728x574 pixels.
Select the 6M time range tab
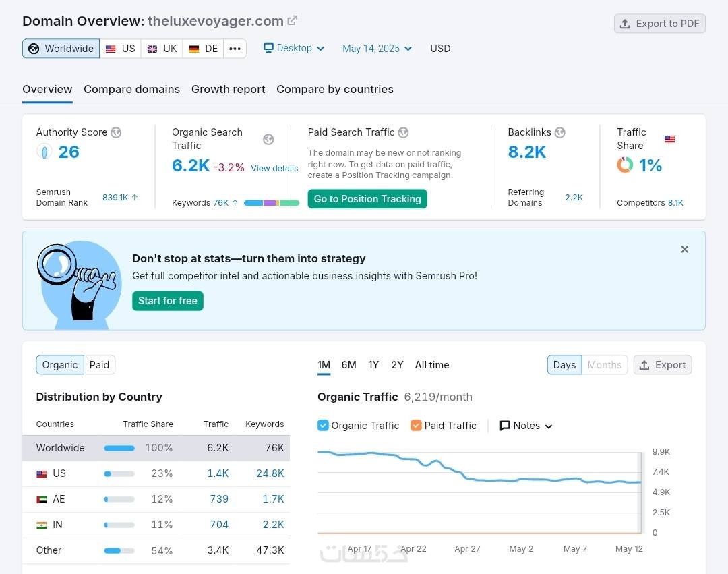pos(348,365)
